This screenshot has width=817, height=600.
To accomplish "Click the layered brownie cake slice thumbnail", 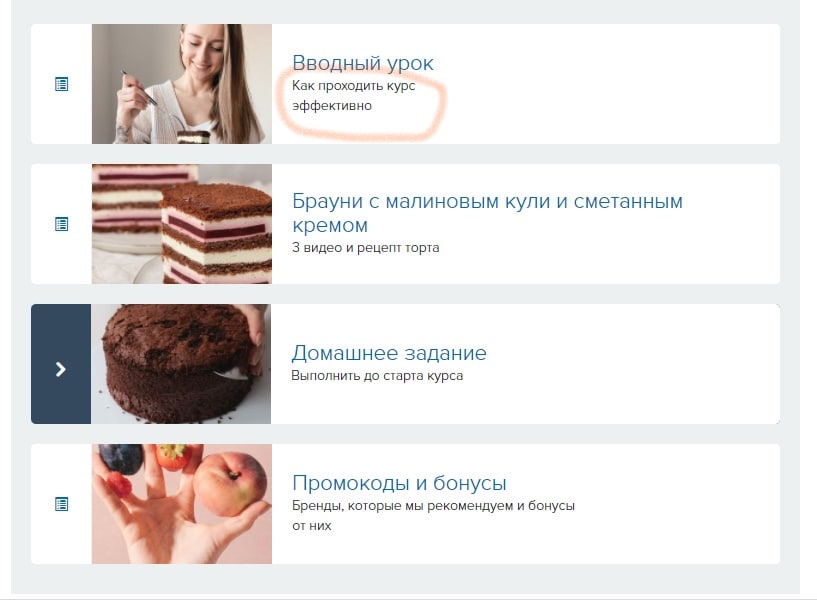I will pos(182,224).
